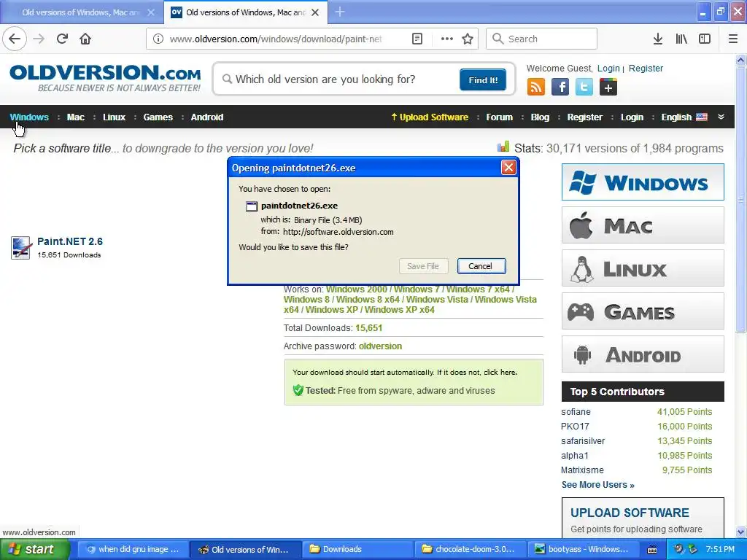Viewport: 747px width, 560px height.
Task: Click the Paint.NET 2.6 program icon
Action: pyautogui.click(x=21, y=248)
